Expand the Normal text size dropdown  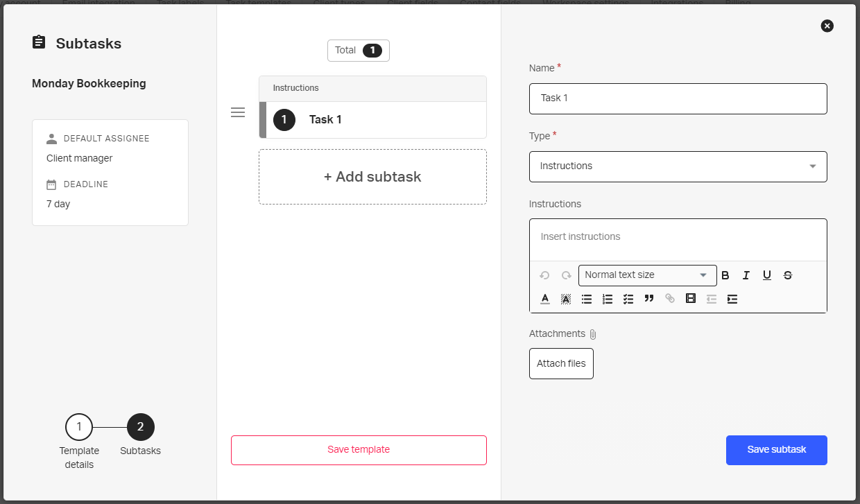pyautogui.click(x=647, y=275)
